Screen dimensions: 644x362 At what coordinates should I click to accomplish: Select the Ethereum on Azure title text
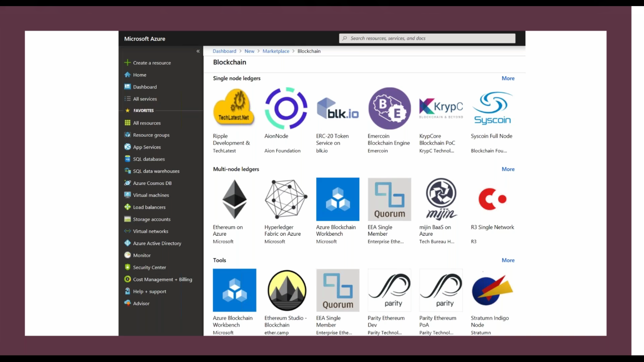pyautogui.click(x=228, y=230)
